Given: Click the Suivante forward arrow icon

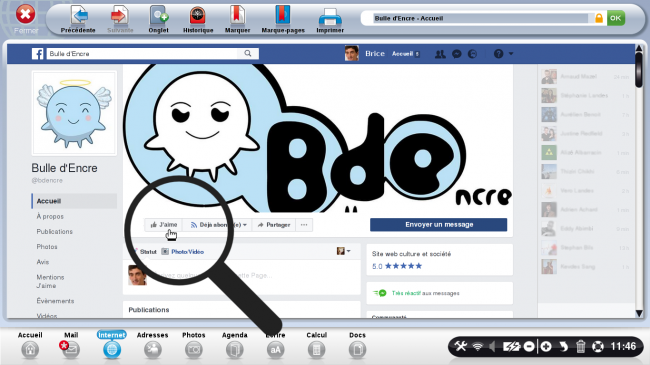Looking at the screenshot, I should tap(120, 16).
